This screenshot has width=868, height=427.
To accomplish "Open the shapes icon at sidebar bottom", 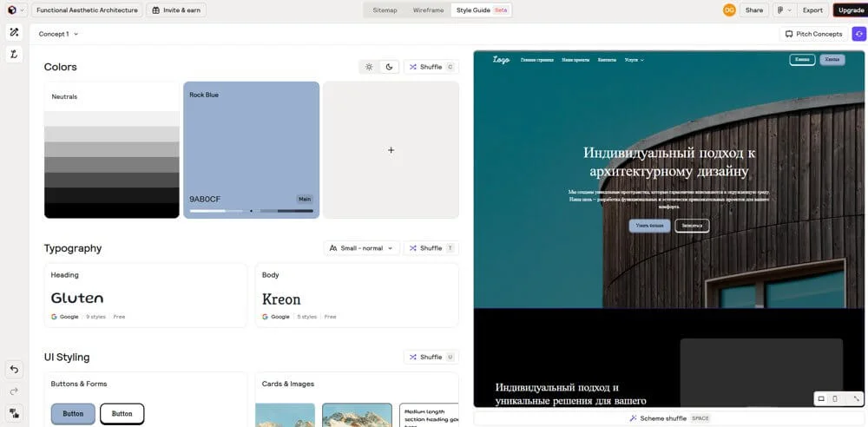I will click(x=15, y=412).
